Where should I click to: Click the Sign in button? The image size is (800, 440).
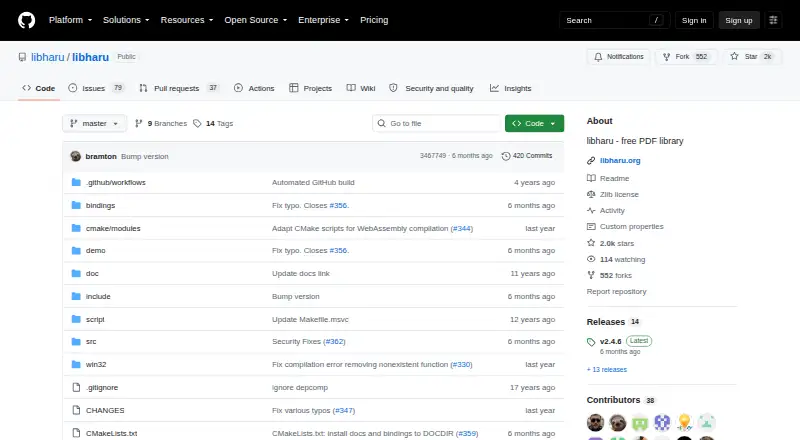pyautogui.click(x=694, y=20)
